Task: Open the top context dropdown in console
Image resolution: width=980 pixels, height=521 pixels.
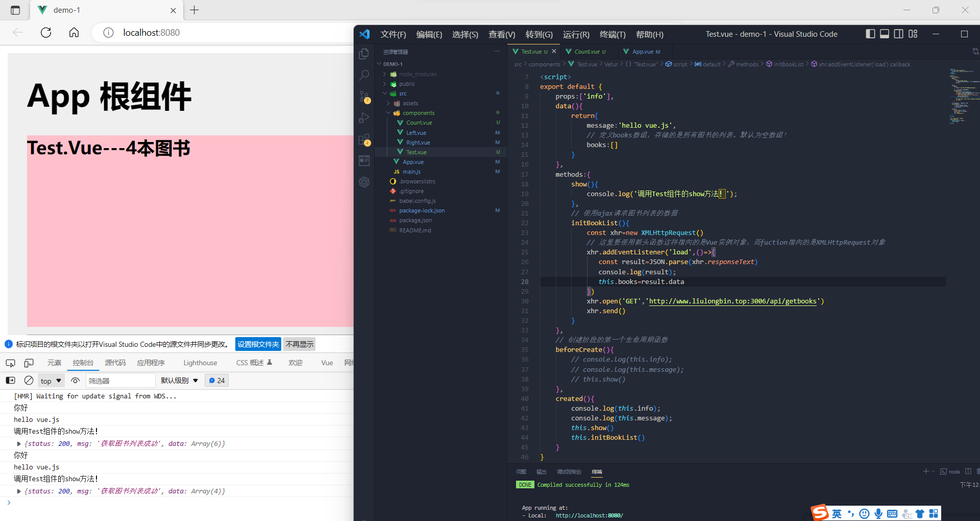Action: click(51, 381)
